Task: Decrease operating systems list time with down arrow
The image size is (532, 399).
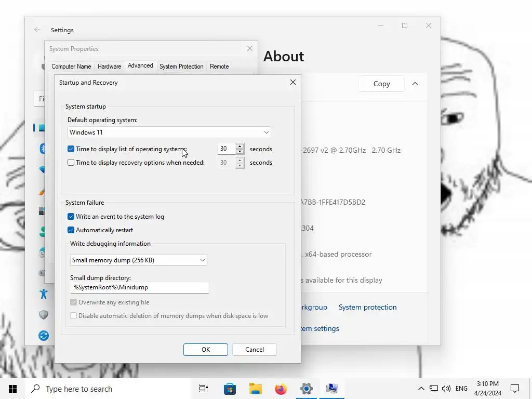Action: point(240,152)
